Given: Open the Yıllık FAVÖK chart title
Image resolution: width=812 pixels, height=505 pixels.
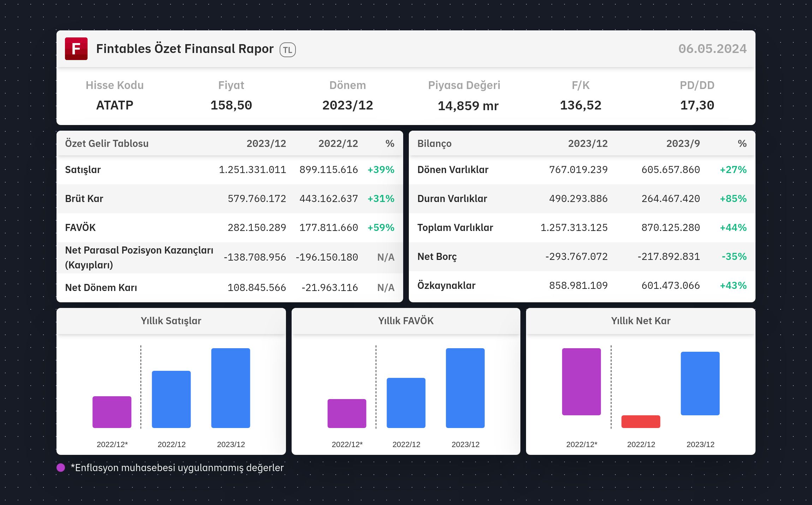Looking at the screenshot, I should 406,321.
